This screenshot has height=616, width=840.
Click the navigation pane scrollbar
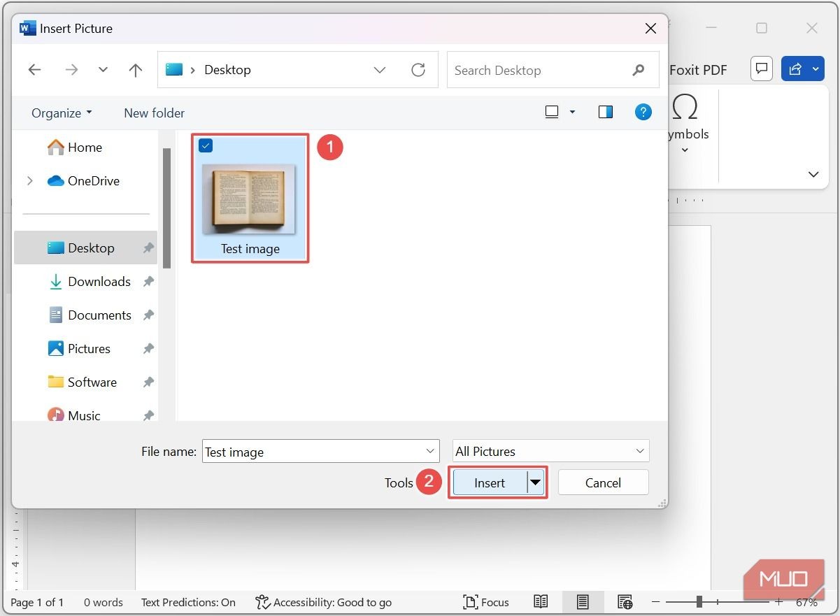point(167,208)
